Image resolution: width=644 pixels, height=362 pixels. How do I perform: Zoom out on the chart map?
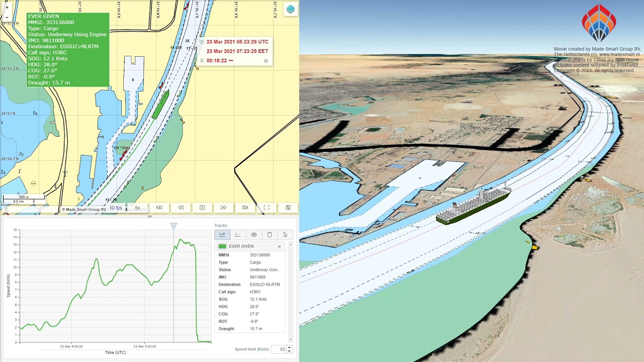[x=7, y=17]
